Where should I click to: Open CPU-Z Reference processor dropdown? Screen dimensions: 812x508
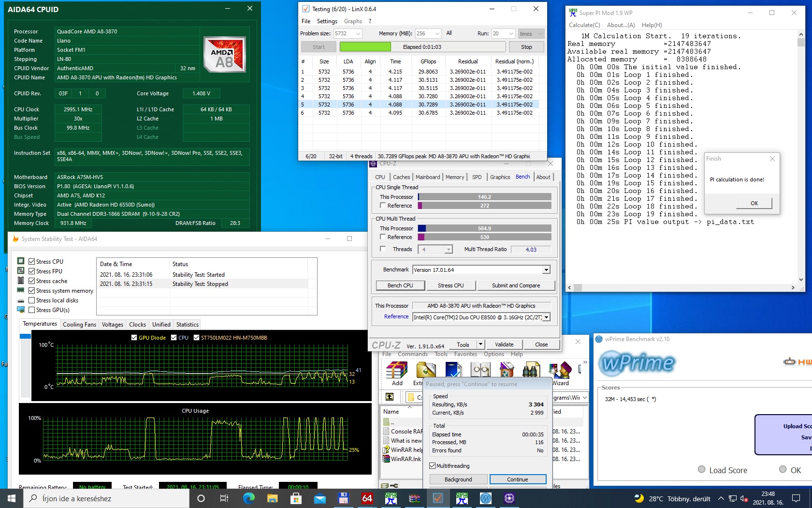(547, 317)
